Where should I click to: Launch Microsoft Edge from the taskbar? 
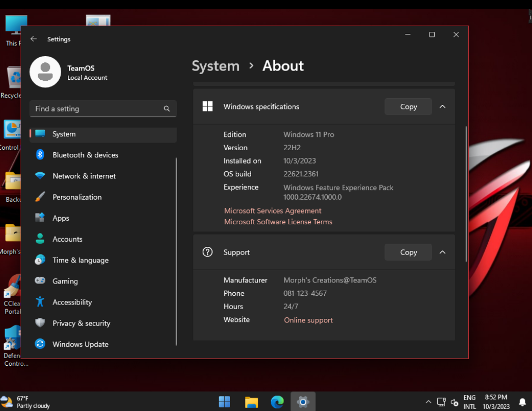click(277, 402)
